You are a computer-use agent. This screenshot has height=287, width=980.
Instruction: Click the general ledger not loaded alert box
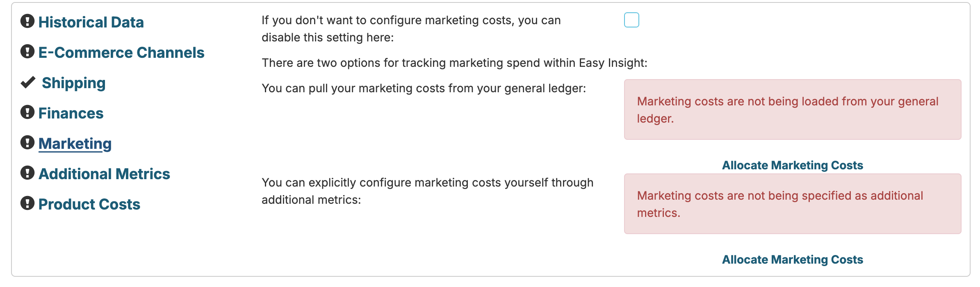pos(792,109)
